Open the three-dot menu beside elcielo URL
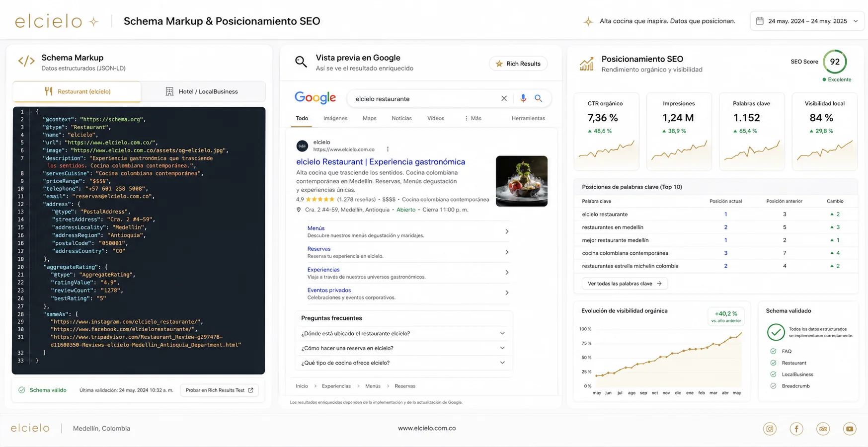868x447 pixels. point(388,149)
